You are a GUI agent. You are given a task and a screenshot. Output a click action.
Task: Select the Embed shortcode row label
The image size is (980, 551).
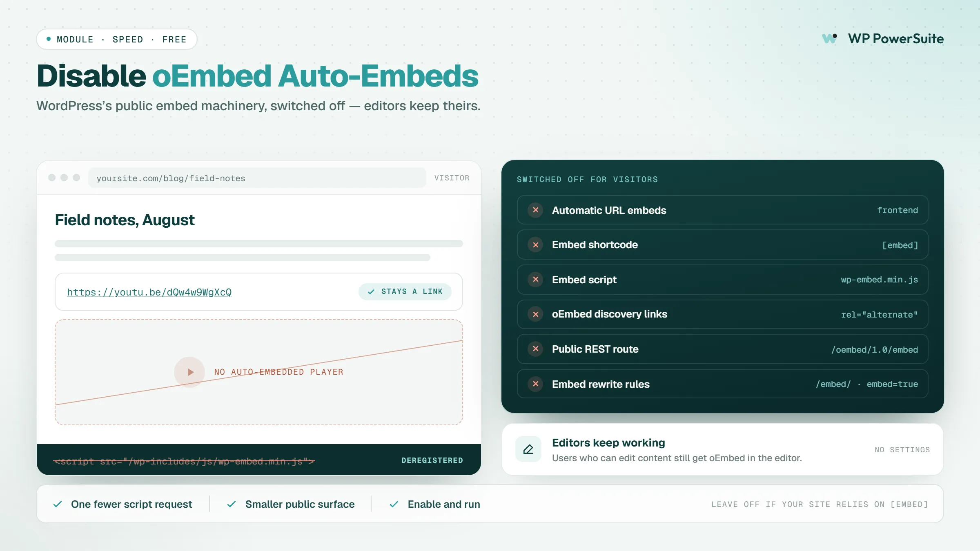(595, 245)
